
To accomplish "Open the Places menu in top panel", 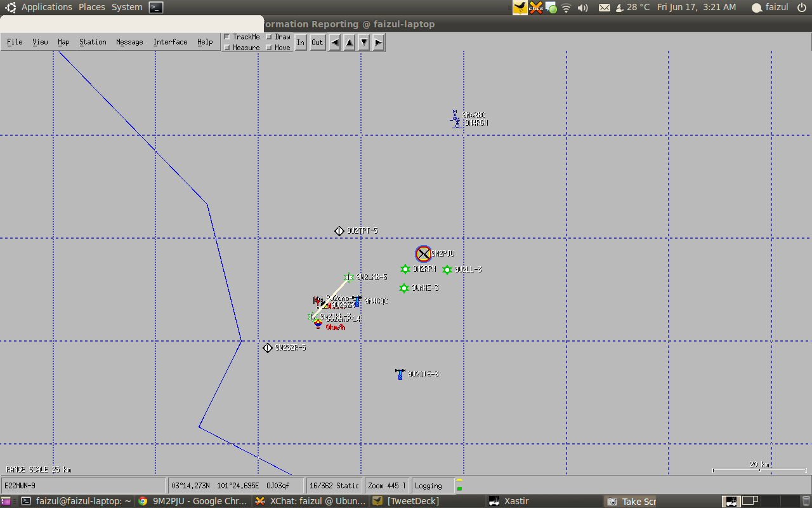I will click(x=92, y=7).
